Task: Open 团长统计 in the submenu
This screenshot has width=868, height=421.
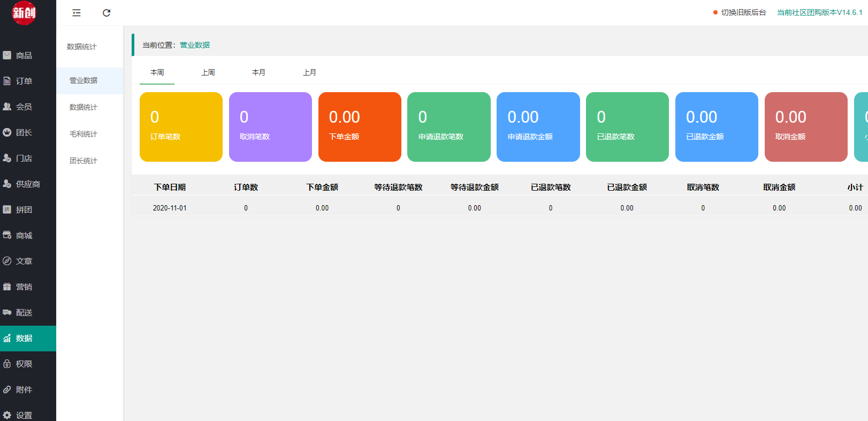Action: click(x=83, y=161)
